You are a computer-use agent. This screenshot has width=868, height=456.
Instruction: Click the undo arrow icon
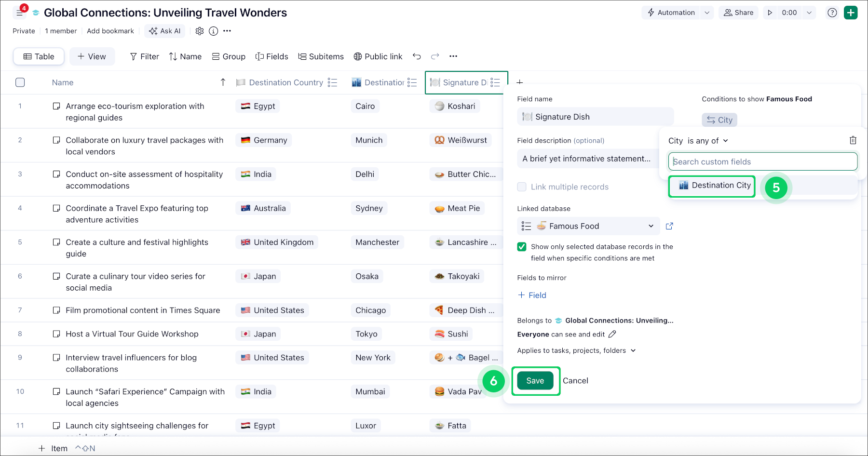[x=417, y=56]
